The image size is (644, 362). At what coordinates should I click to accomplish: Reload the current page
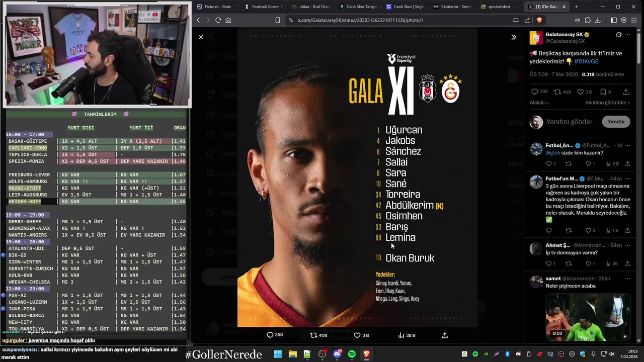(x=218, y=20)
